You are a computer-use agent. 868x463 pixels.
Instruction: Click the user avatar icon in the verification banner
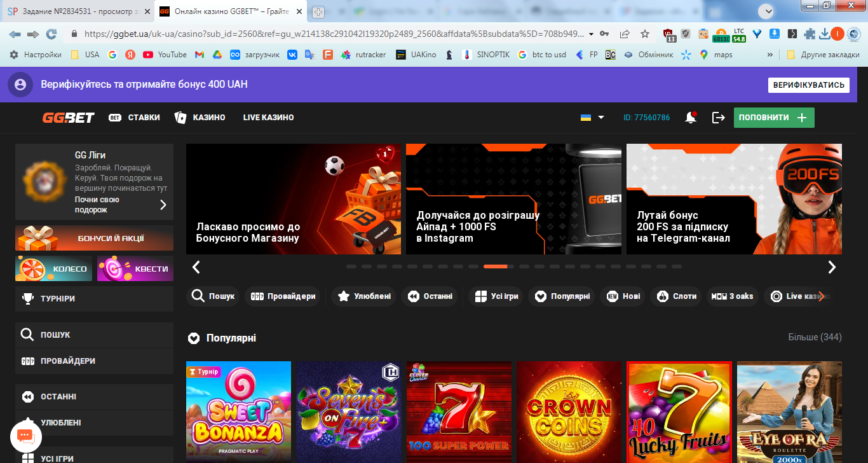click(20, 85)
